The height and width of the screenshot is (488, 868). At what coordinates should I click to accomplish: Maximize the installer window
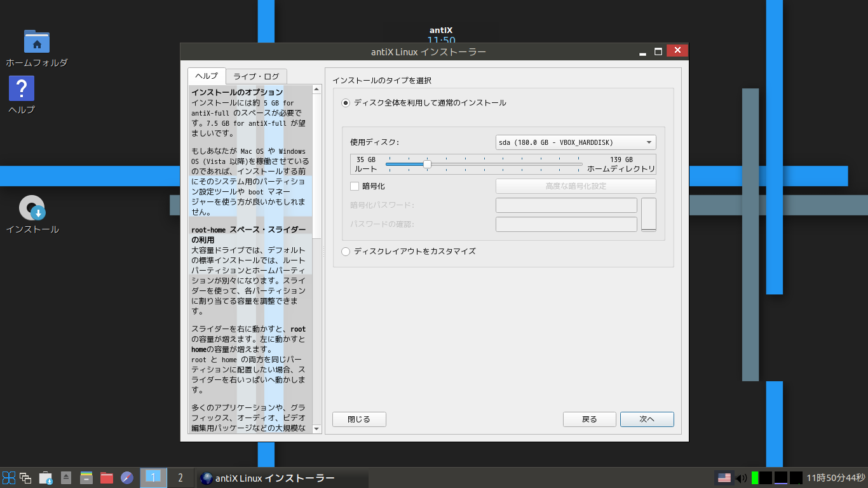(658, 51)
